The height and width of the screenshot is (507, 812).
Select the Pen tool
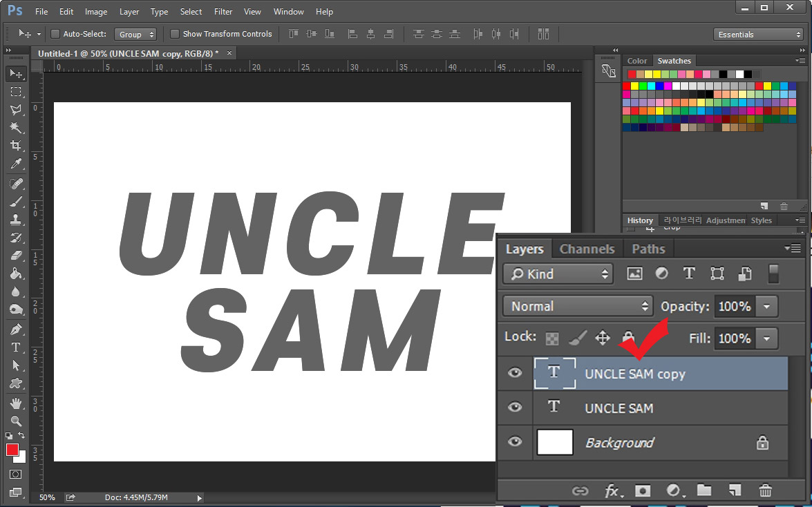16,329
